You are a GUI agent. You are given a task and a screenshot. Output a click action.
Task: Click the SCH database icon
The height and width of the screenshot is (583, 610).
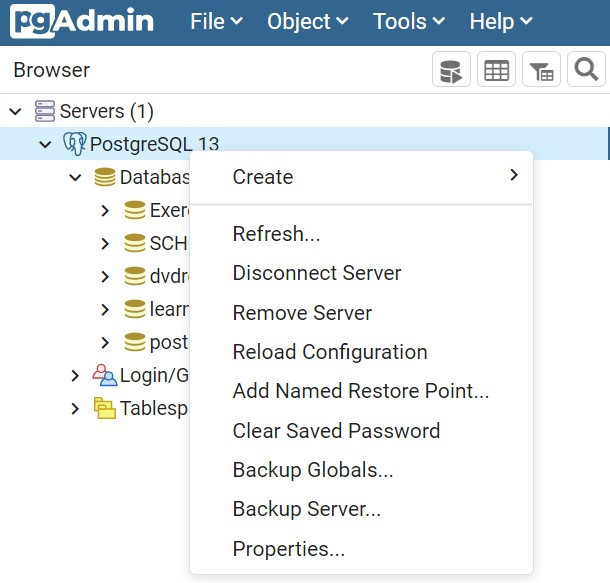point(135,243)
